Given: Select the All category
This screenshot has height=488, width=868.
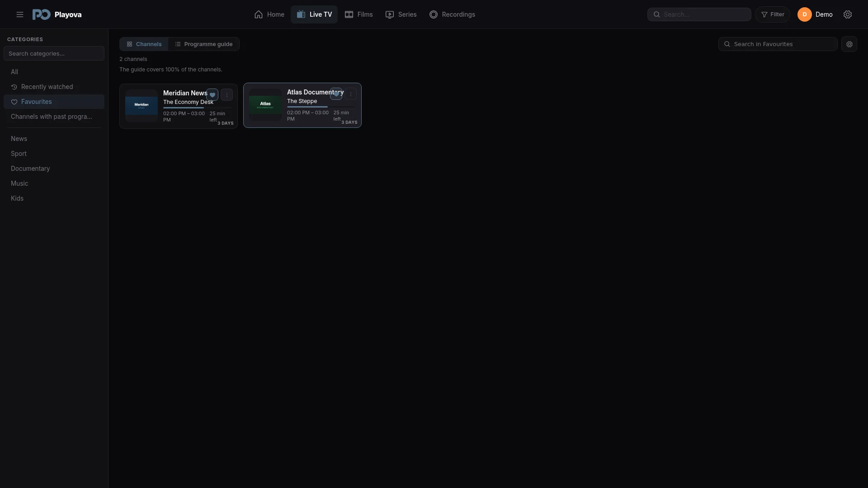Looking at the screenshot, I should pos(54,72).
